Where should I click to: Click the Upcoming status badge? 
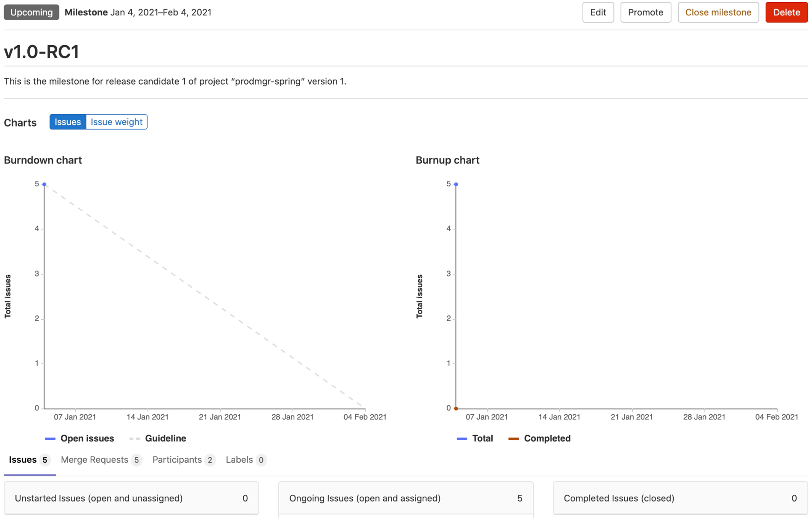(x=31, y=12)
